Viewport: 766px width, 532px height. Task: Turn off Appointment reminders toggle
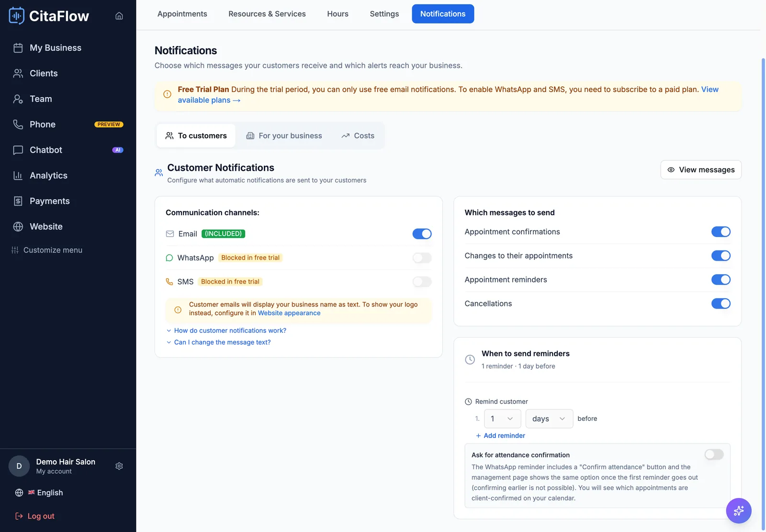coord(721,280)
